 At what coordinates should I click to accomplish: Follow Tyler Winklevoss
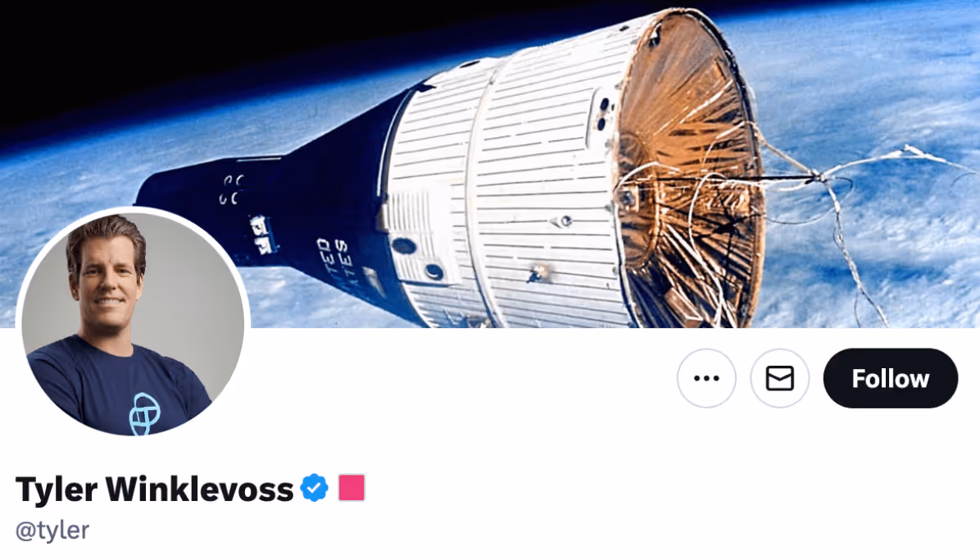point(891,378)
